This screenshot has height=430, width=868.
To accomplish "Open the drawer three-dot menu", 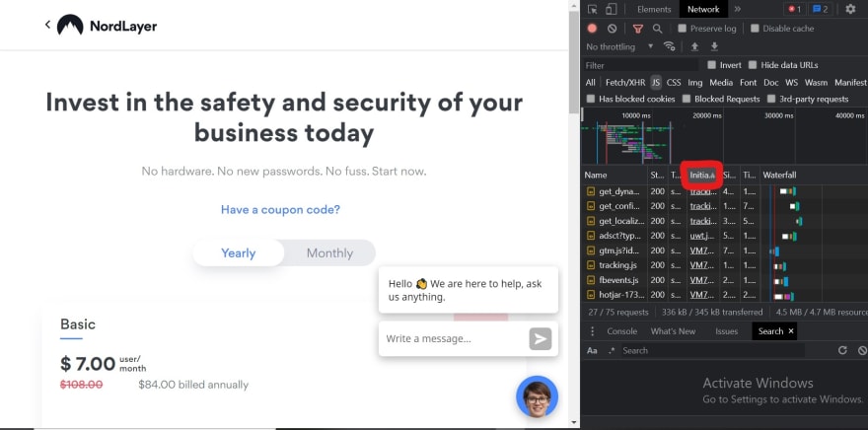I will point(593,331).
